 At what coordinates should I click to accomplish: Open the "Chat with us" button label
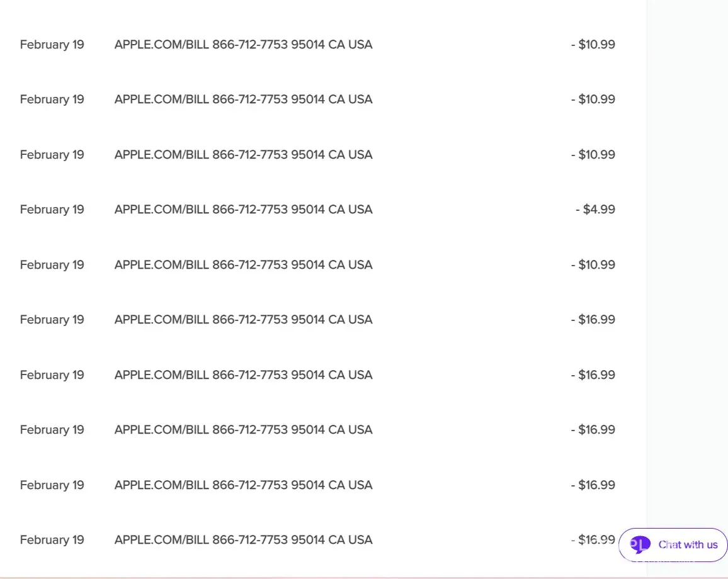click(688, 545)
